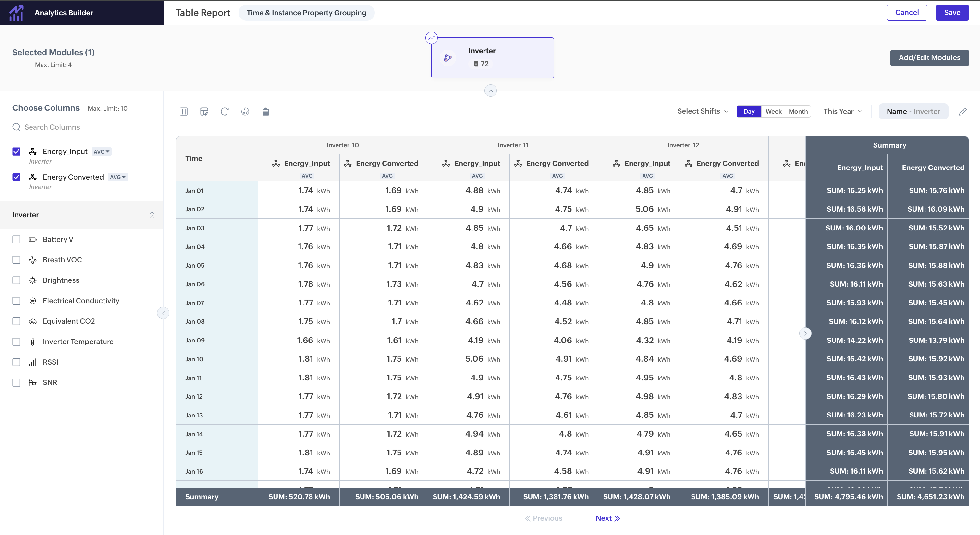980x535 pixels.
Task: Click the Save button
Action: click(951, 13)
